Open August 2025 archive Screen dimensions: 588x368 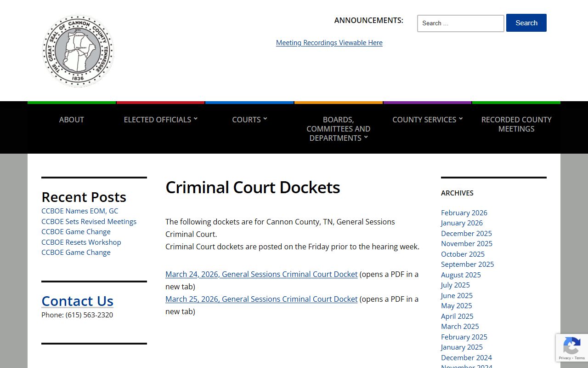pyautogui.click(x=461, y=275)
